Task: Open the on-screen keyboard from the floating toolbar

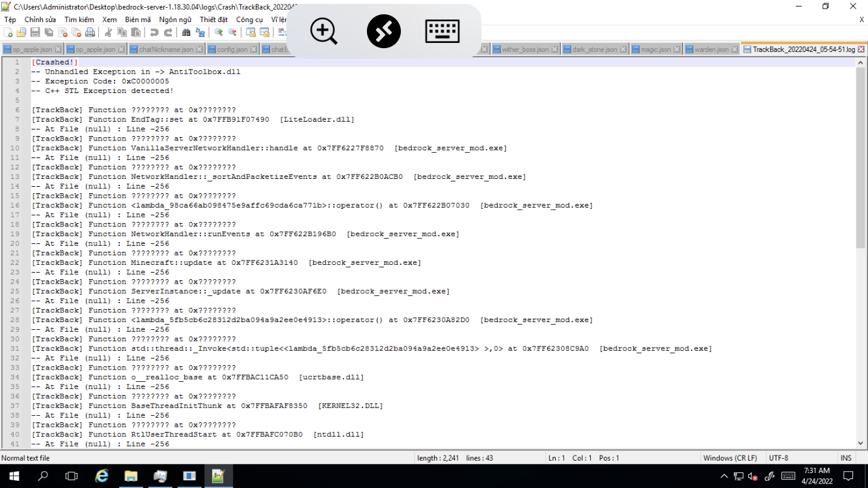Action: 442,31
